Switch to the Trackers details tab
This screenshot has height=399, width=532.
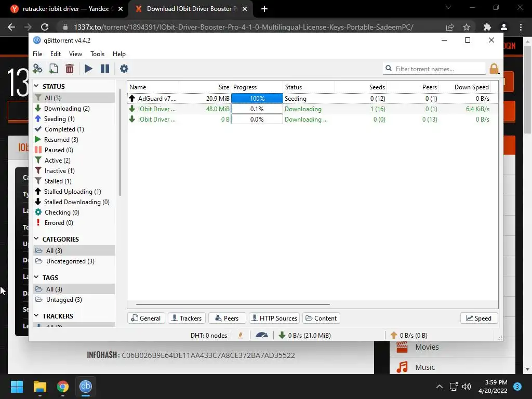pyautogui.click(x=187, y=318)
